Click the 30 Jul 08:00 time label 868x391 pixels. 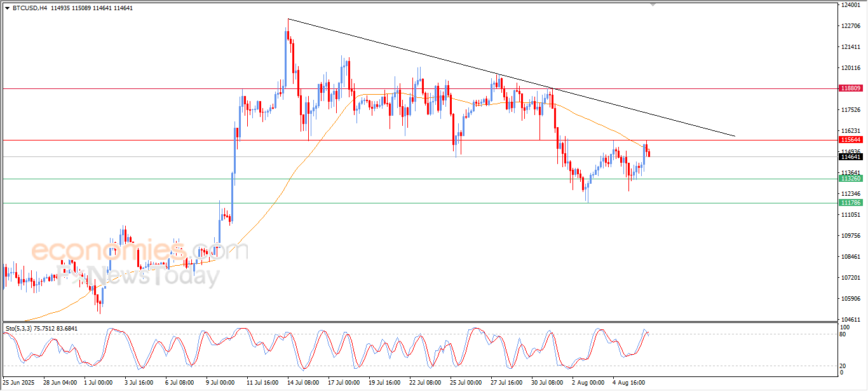point(547,383)
